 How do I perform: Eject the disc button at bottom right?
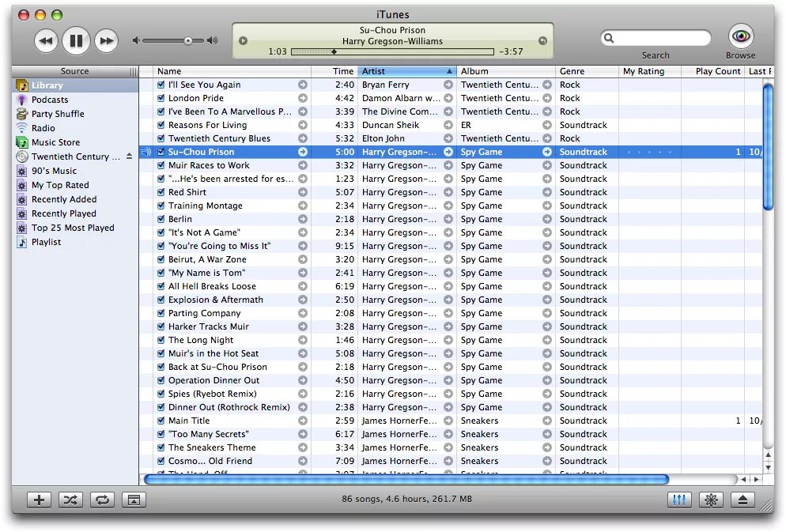(x=743, y=500)
